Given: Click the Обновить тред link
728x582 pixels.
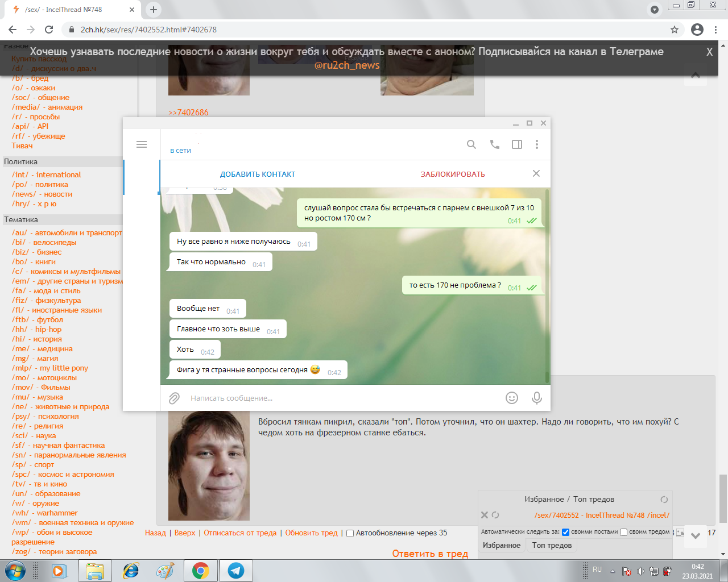Looking at the screenshot, I should 312,533.
